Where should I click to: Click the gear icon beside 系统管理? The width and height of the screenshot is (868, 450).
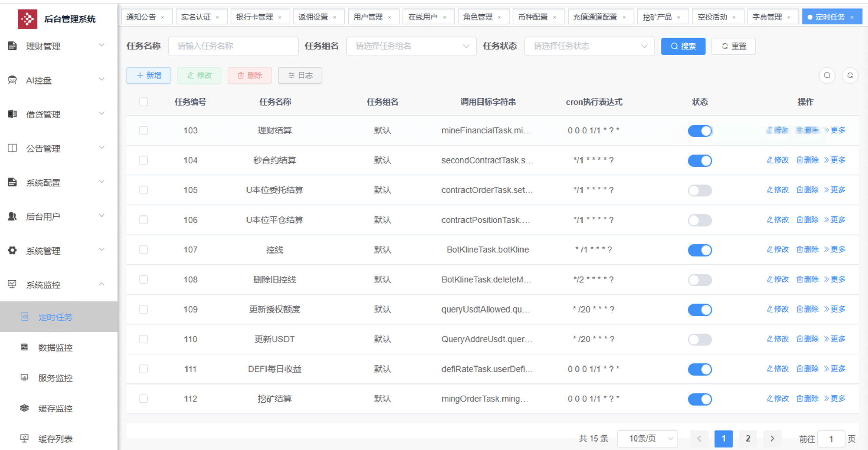point(12,250)
